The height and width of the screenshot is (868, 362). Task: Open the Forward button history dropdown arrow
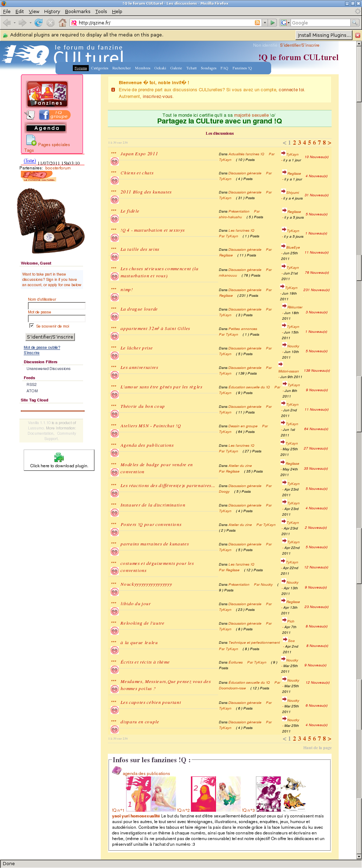tap(30, 23)
